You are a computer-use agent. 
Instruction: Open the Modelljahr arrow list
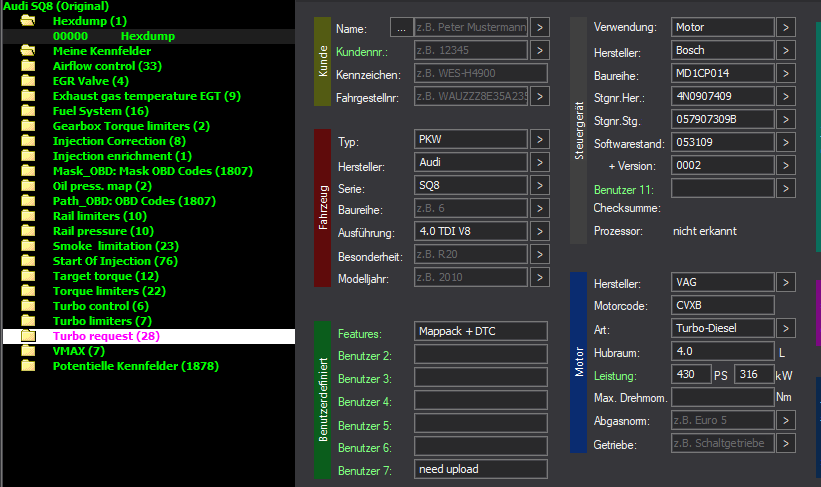pyautogui.click(x=540, y=278)
